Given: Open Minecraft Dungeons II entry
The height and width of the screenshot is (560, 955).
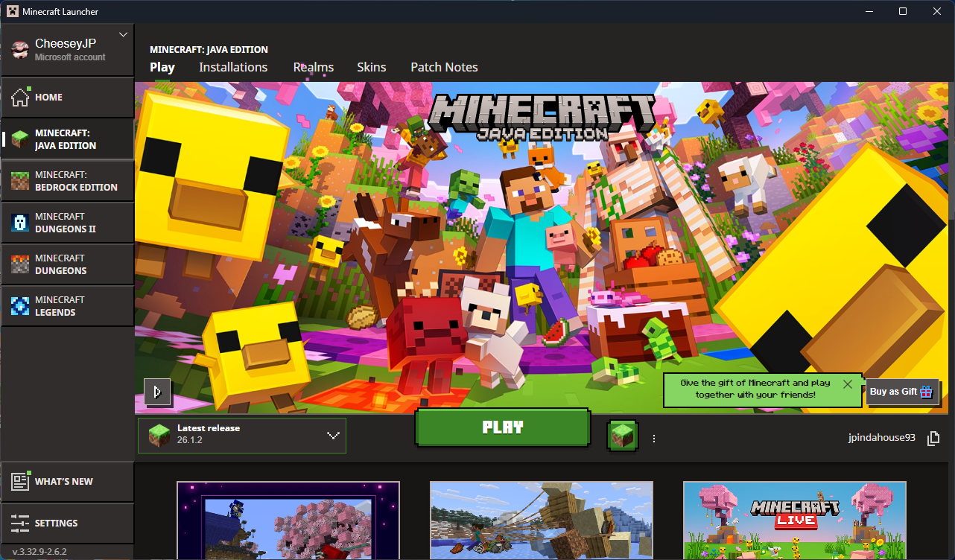Looking at the screenshot, I should (x=67, y=223).
